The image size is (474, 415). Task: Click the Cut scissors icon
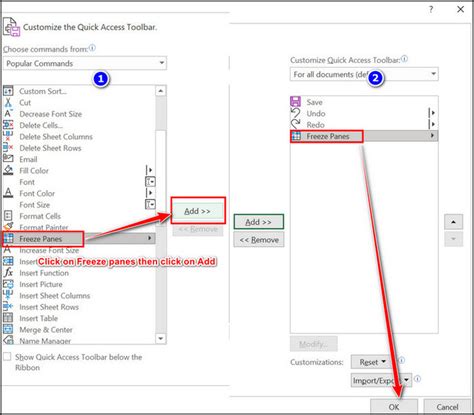click(8, 102)
